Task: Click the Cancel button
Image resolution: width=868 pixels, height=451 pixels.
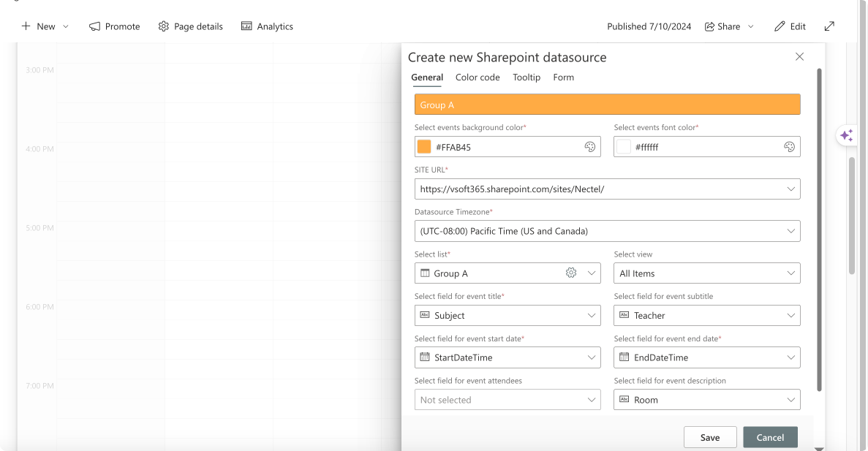Action: point(770,437)
